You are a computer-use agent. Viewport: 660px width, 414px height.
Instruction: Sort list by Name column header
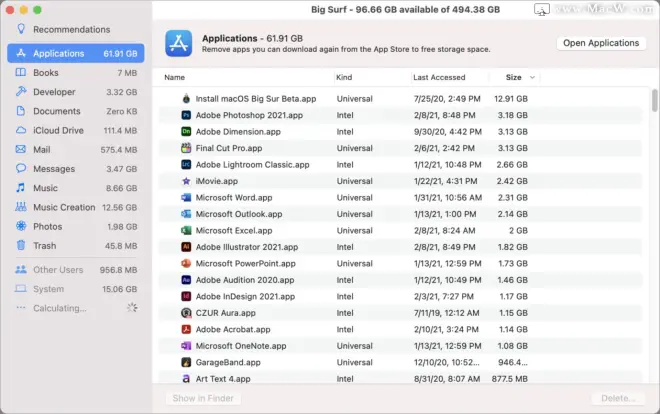coord(174,77)
